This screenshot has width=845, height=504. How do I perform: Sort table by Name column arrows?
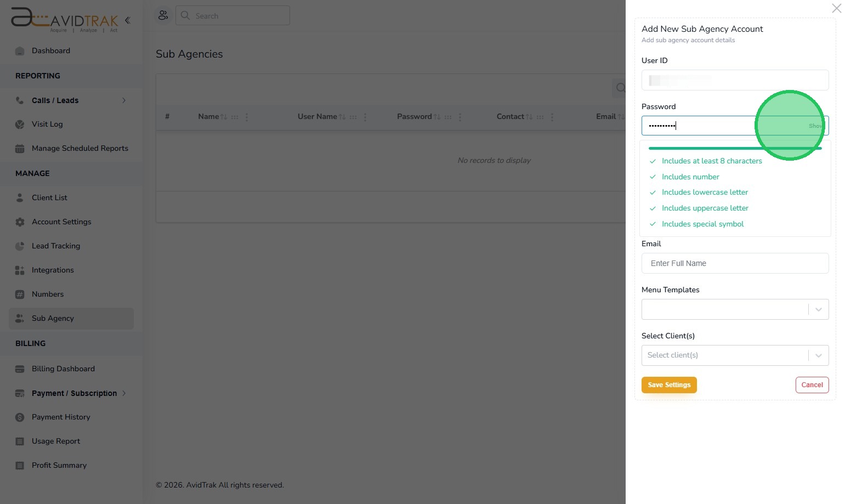224,117
